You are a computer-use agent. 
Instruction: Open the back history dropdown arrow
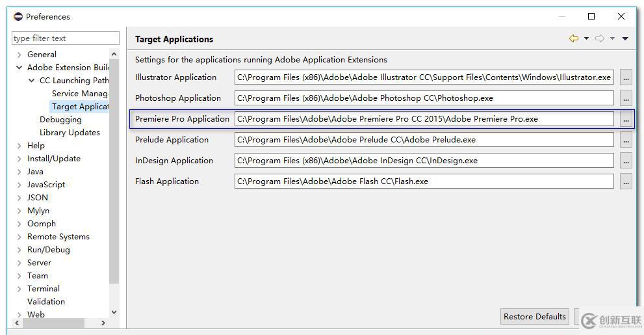(587, 38)
